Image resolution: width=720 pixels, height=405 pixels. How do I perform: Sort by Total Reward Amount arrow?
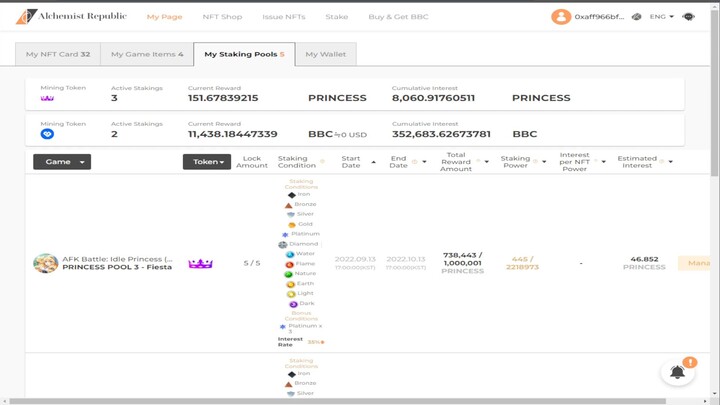(487, 162)
